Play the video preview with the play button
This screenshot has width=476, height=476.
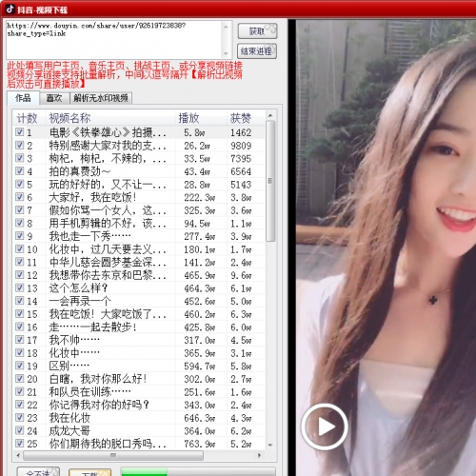[325, 426]
